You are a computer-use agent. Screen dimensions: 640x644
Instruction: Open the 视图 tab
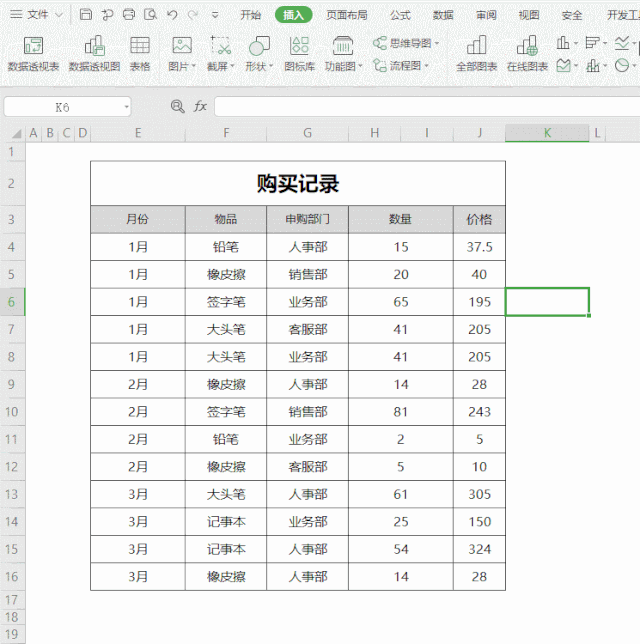(529, 15)
